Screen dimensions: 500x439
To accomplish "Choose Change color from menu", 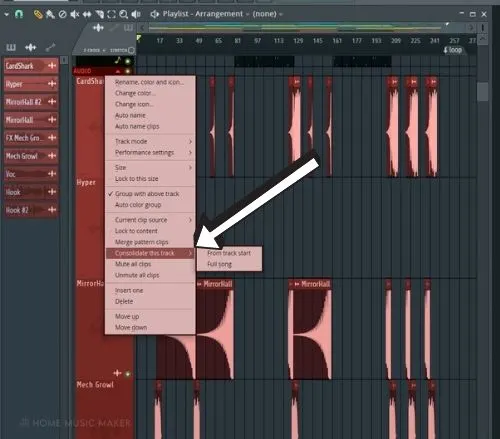I will click(150, 93).
